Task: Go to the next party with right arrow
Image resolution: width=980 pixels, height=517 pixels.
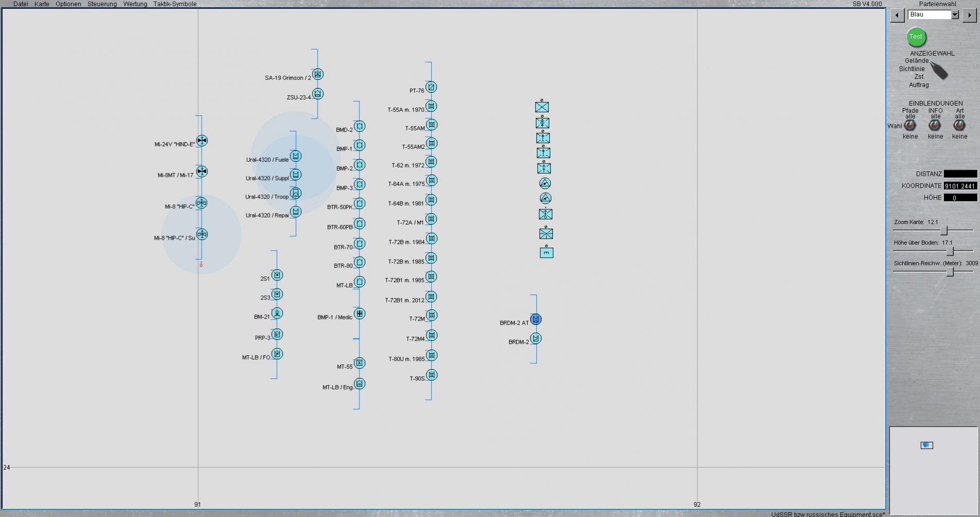Action: point(969,15)
